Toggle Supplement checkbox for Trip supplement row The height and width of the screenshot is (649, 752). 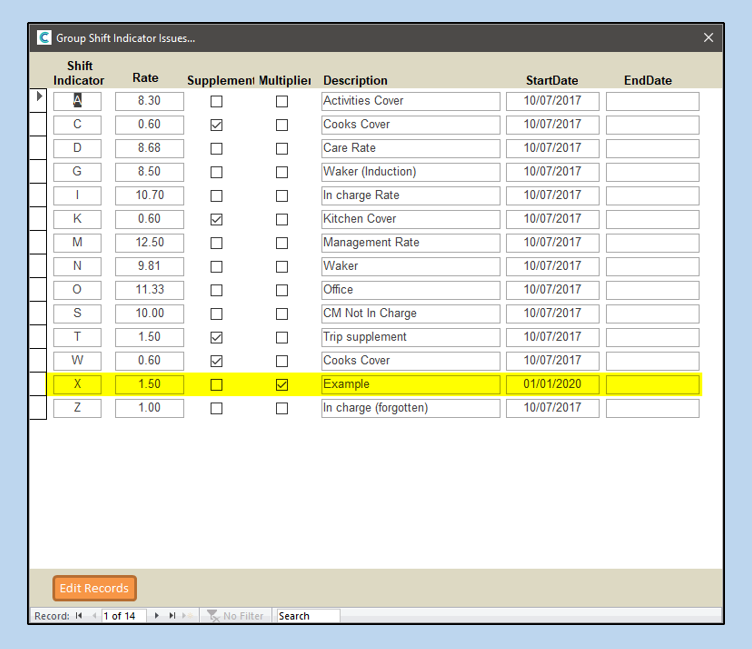[x=216, y=338]
